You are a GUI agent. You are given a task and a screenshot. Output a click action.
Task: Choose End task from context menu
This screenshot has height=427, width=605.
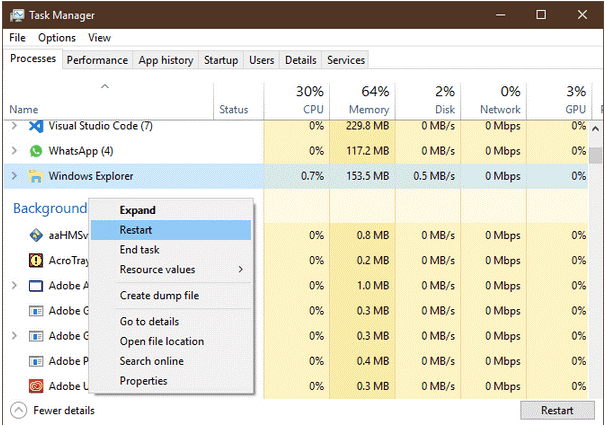click(140, 250)
